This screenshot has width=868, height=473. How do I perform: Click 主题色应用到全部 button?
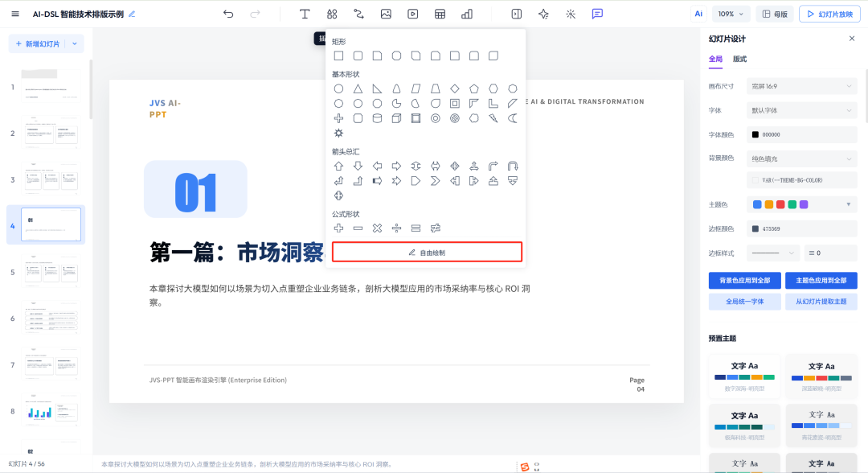pos(821,280)
